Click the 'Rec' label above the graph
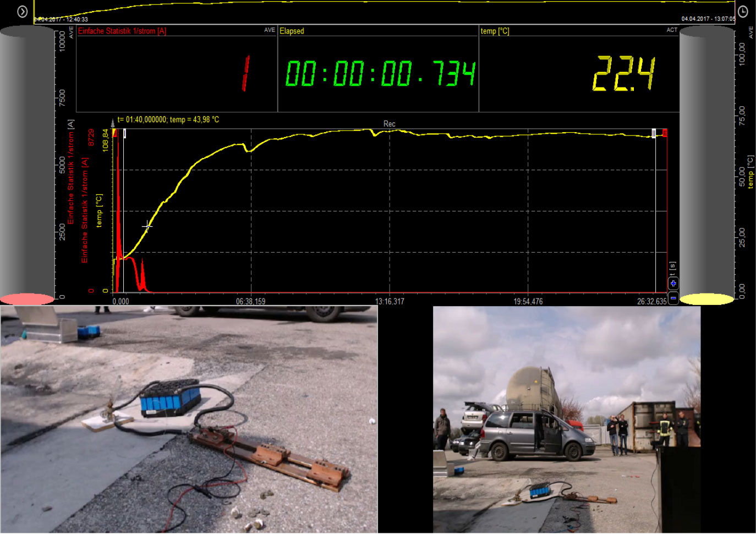Viewport: 756px width, 534px height. coord(389,124)
